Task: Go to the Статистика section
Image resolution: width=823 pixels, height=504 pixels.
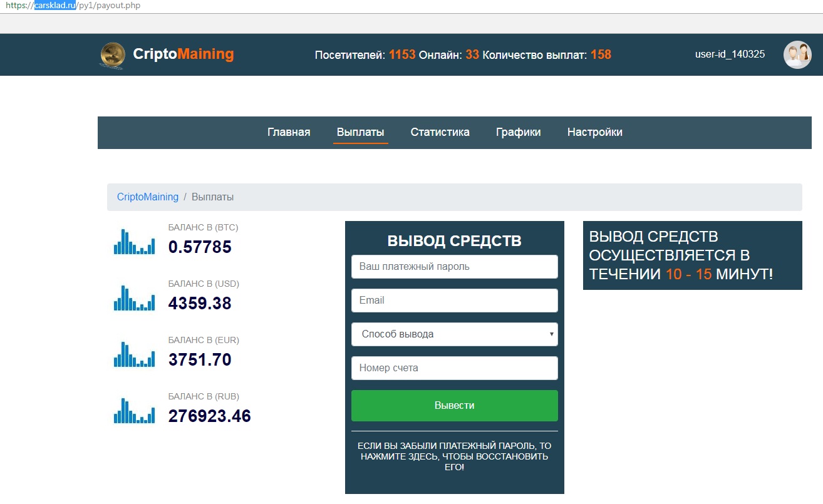Action: coord(440,132)
